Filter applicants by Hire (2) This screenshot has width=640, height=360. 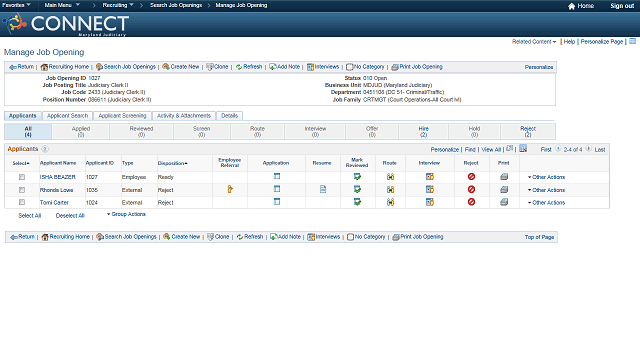[423, 131]
